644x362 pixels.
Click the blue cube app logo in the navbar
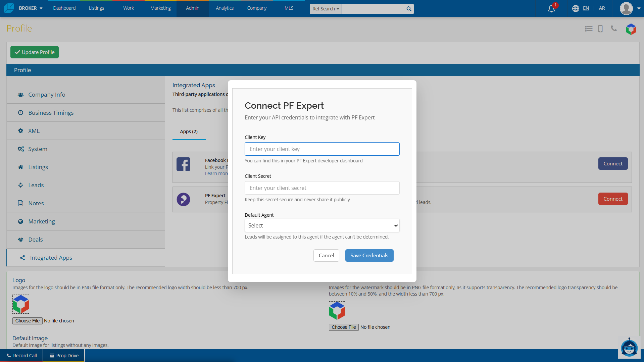coord(9,8)
